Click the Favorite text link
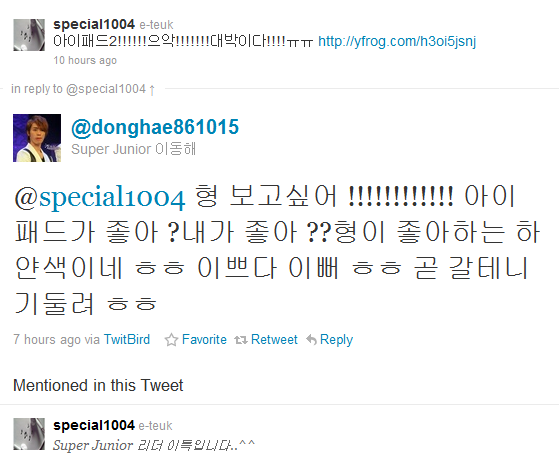559x464 pixels. click(x=204, y=339)
